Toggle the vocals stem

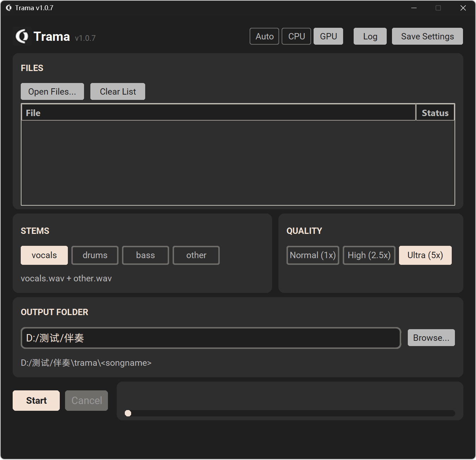(44, 255)
